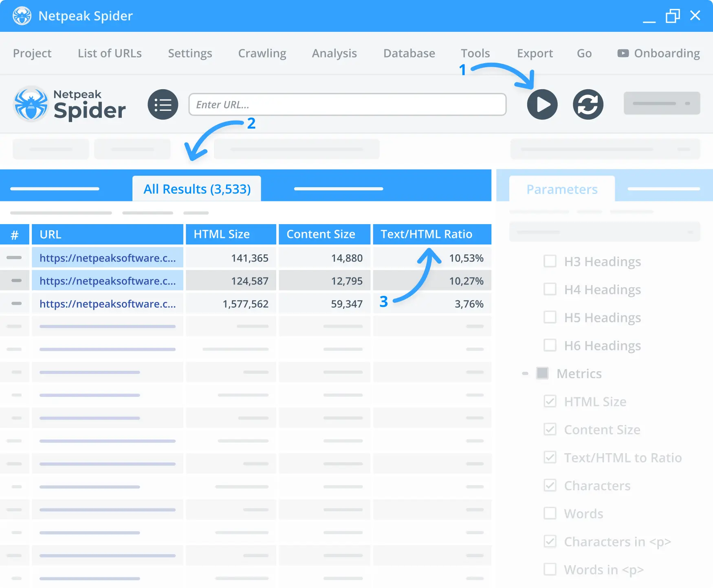Toggle the Metrics group checkbox
This screenshot has width=713, height=588.
click(542, 373)
